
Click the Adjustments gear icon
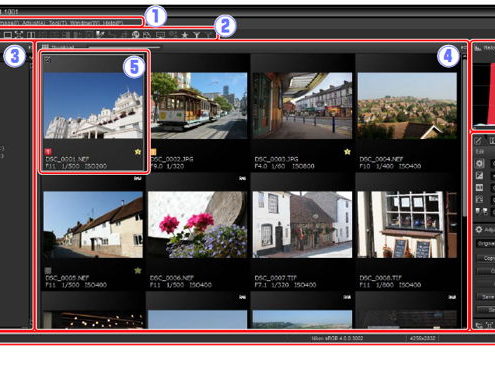(x=479, y=229)
